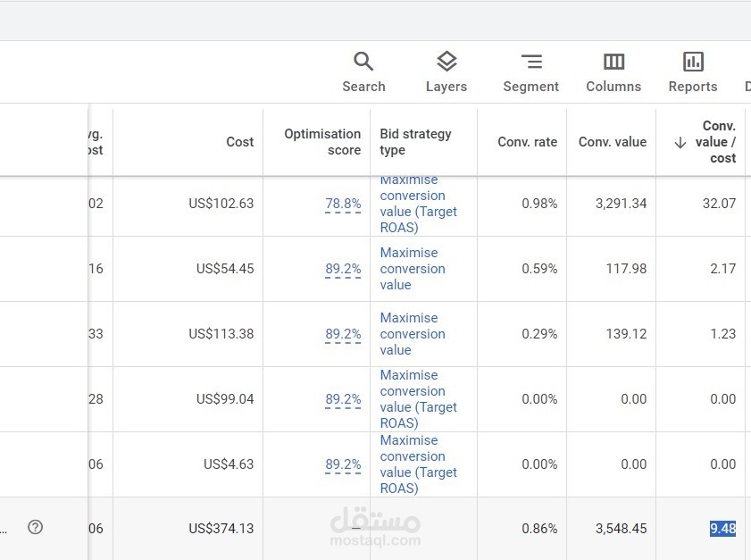Select the US$54.45 cost cell
Screen dimensions: 751x560
click(225, 269)
